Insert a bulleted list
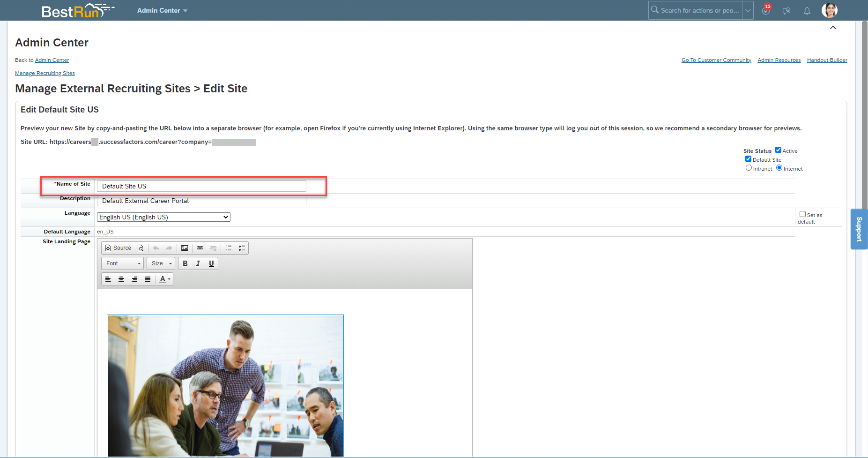The image size is (868, 458). coord(242,248)
